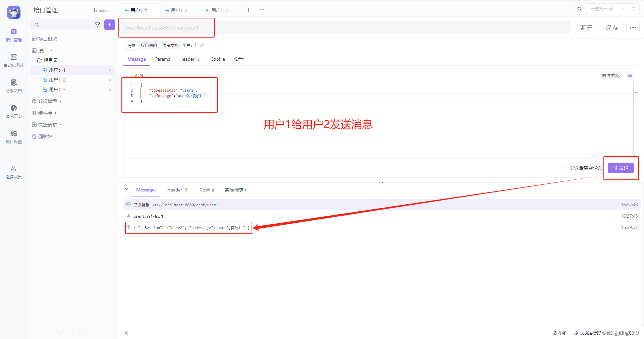The width and height of the screenshot is (644, 339).
Task: Open the JSON message format dropdown
Action: click(x=142, y=75)
